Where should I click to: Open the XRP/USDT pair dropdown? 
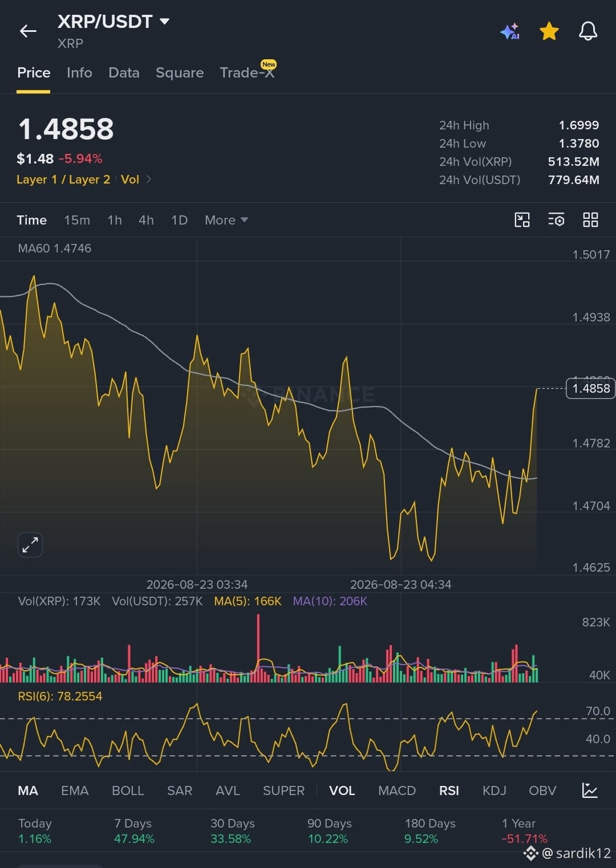165,22
